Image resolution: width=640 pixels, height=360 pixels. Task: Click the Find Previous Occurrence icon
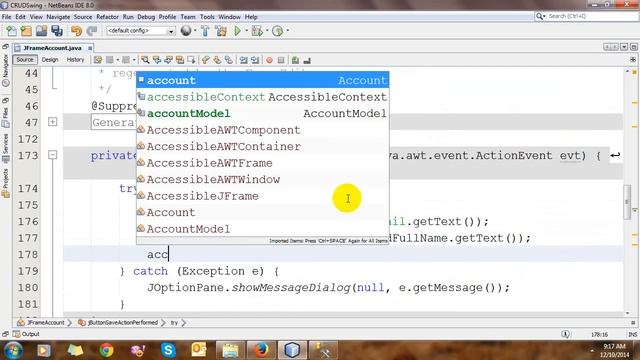(157, 60)
